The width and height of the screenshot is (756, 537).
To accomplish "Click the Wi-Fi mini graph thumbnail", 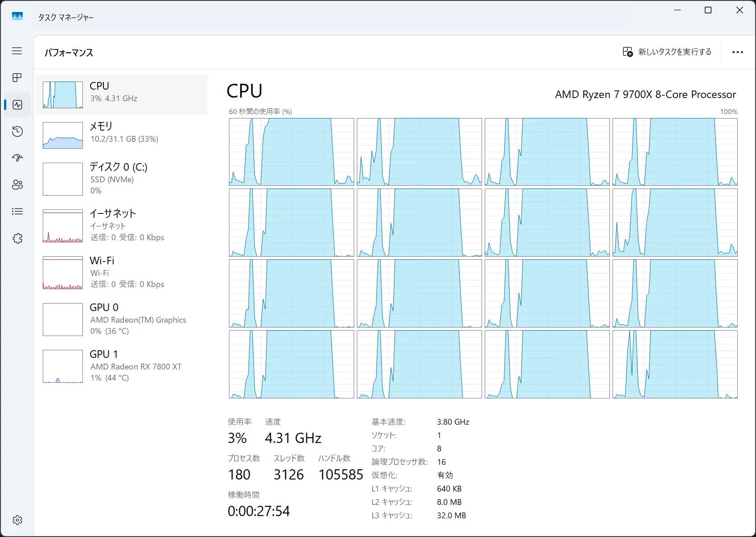I will (63, 273).
